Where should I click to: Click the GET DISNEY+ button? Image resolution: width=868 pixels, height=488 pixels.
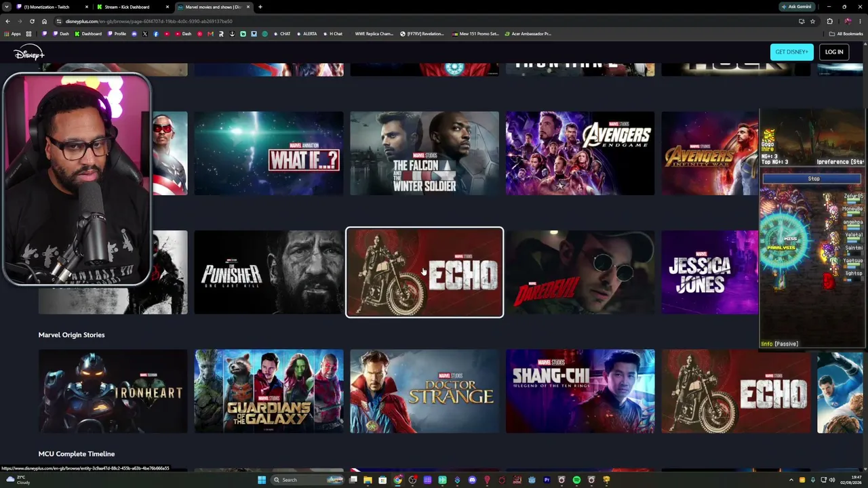791,52
